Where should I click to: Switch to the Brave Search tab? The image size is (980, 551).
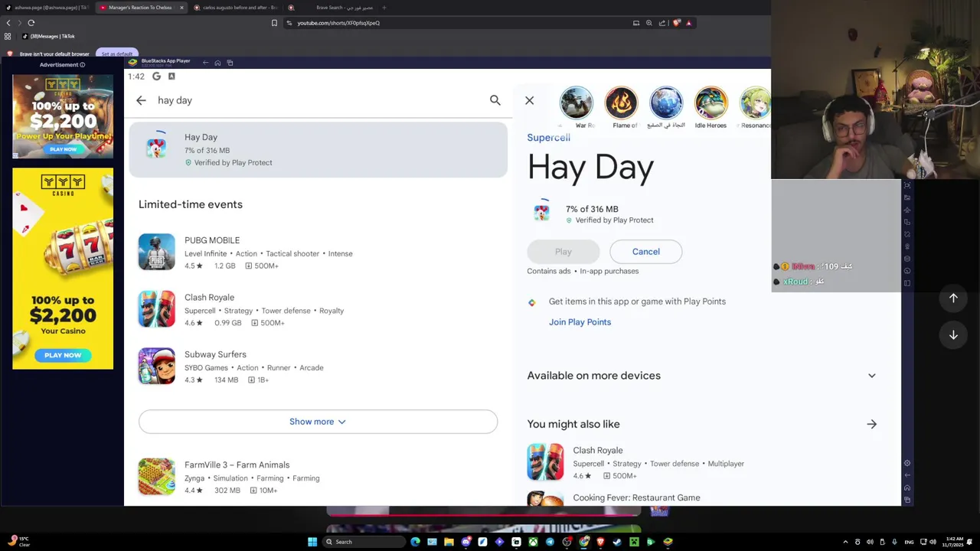point(331,8)
